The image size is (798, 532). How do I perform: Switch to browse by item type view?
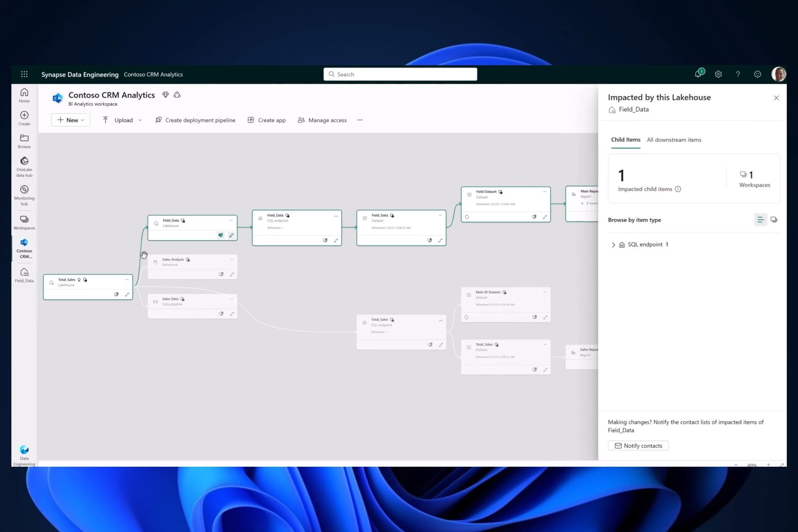point(760,220)
